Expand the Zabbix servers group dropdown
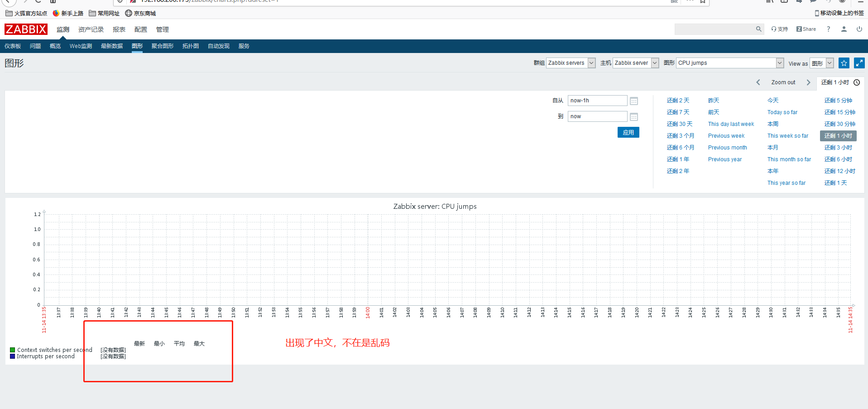868x409 pixels. [x=591, y=63]
